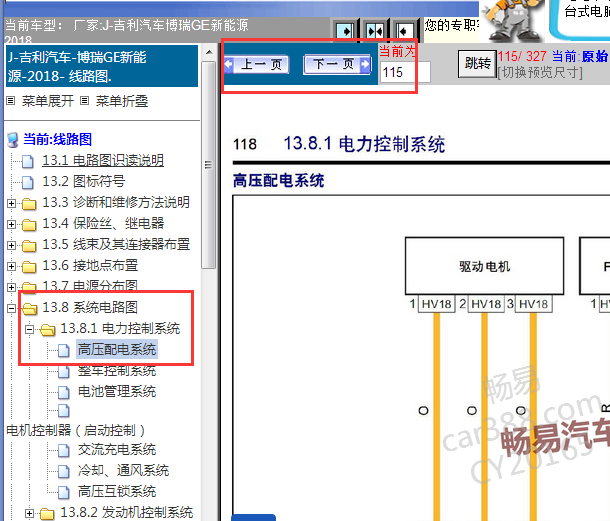Click the folder icon of 13.8.2 发动机控制系统

[x=47, y=514]
